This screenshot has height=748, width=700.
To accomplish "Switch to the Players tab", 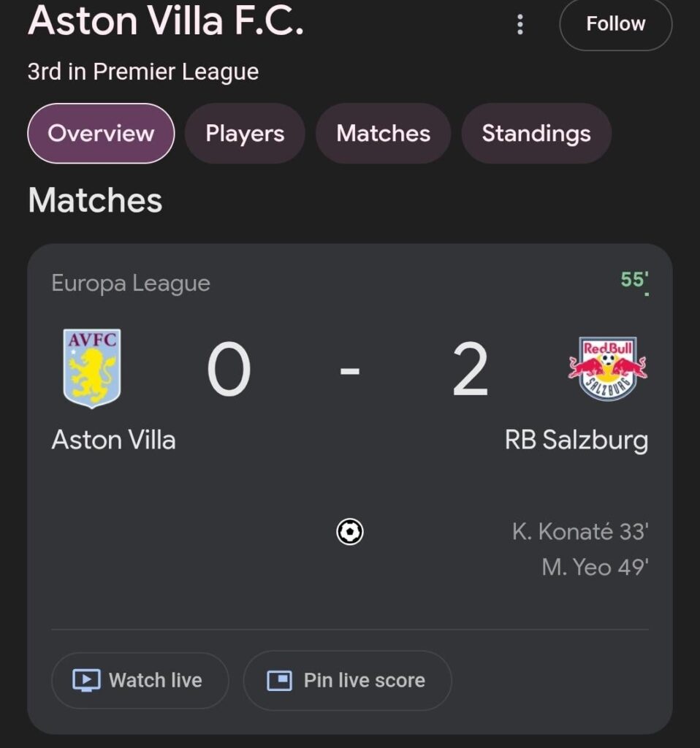I will (245, 134).
